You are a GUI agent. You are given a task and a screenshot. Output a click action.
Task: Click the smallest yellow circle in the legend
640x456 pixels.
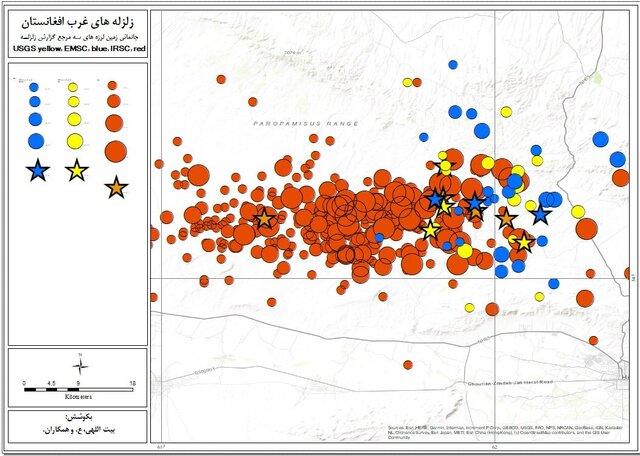pyautogui.click(x=73, y=87)
